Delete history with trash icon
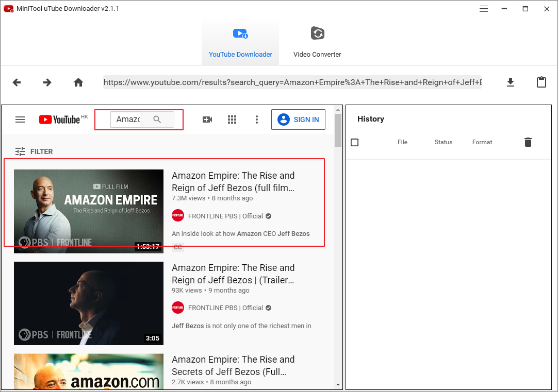This screenshot has width=558, height=392. [528, 142]
